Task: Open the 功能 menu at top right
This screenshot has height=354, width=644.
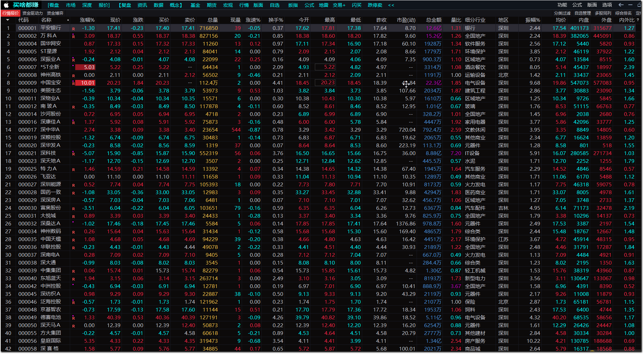Action: click(562, 5)
